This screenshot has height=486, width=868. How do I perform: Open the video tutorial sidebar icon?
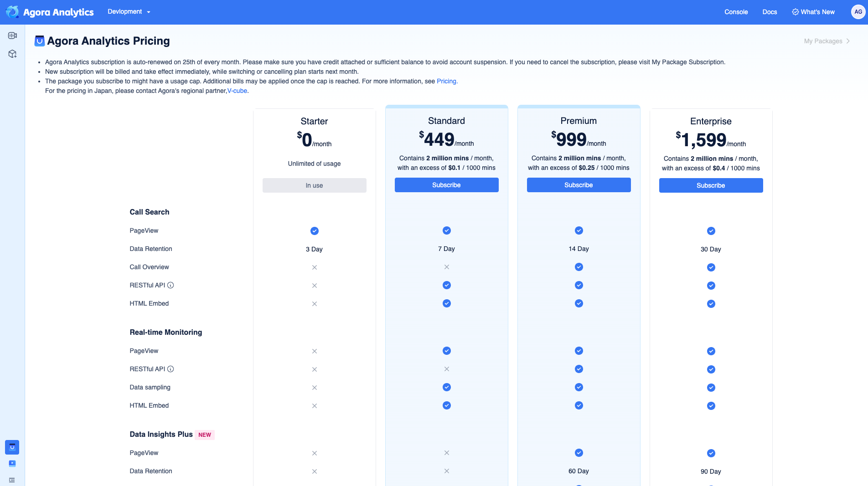click(12, 464)
